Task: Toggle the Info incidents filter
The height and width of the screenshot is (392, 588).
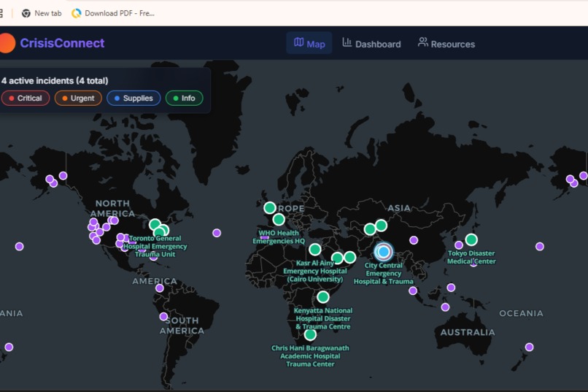Action: (x=184, y=99)
